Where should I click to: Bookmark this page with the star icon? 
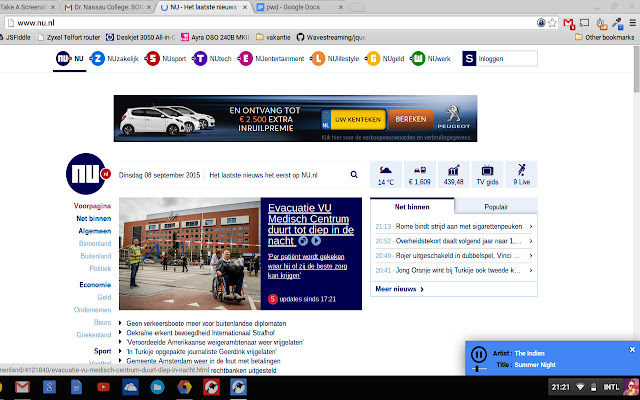552,22
